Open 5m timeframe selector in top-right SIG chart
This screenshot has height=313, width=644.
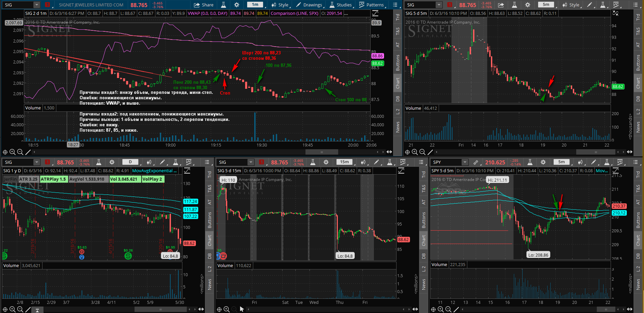pos(546,5)
